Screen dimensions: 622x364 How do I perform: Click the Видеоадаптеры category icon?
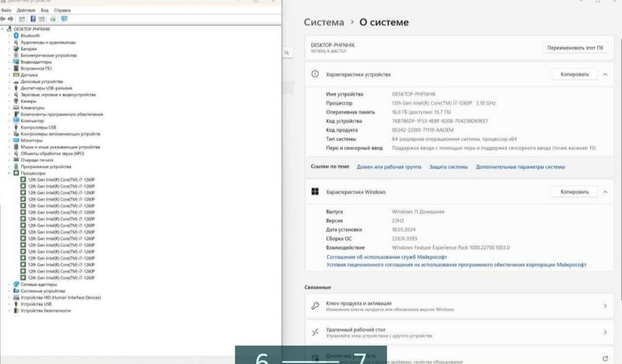tap(16, 61)
